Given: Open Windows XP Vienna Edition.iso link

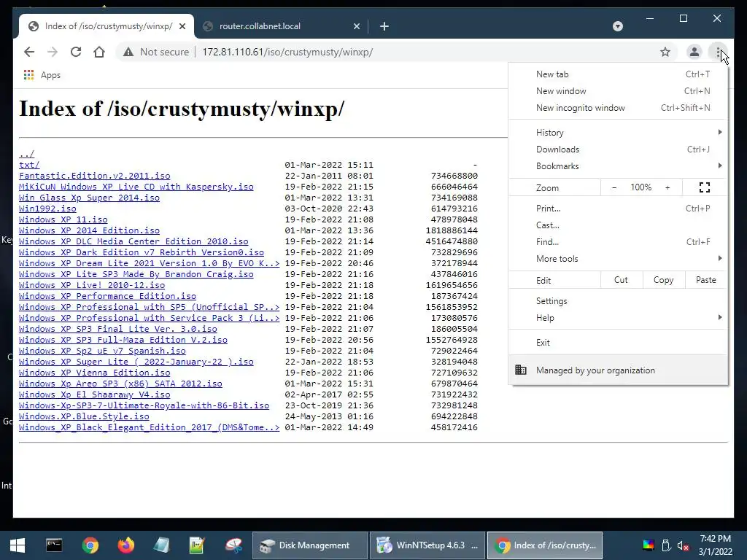Looking at the screenshot, I should (x=94, y=373).
